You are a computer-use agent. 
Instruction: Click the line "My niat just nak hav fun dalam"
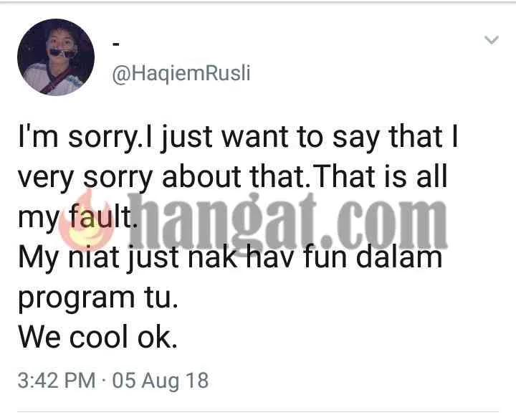point(230,258)
